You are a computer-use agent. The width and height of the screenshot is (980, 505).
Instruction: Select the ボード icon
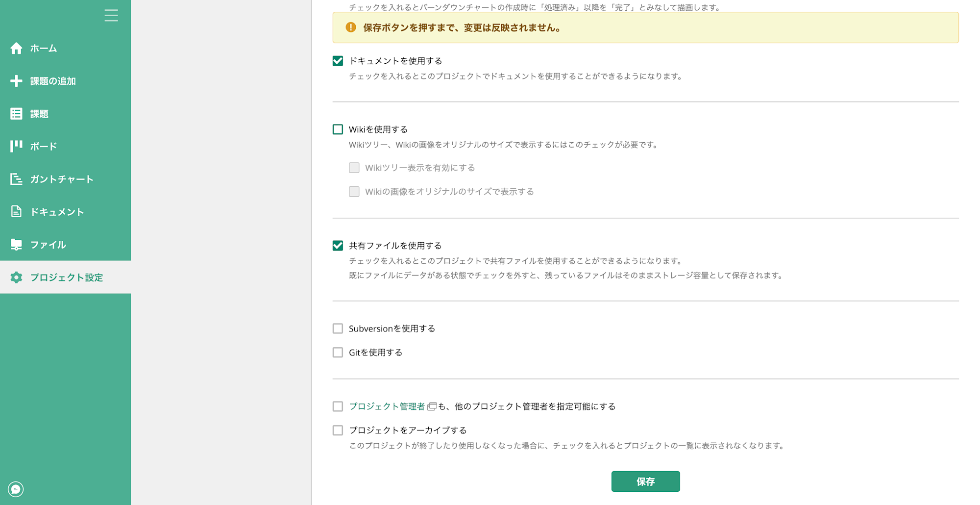16,146
